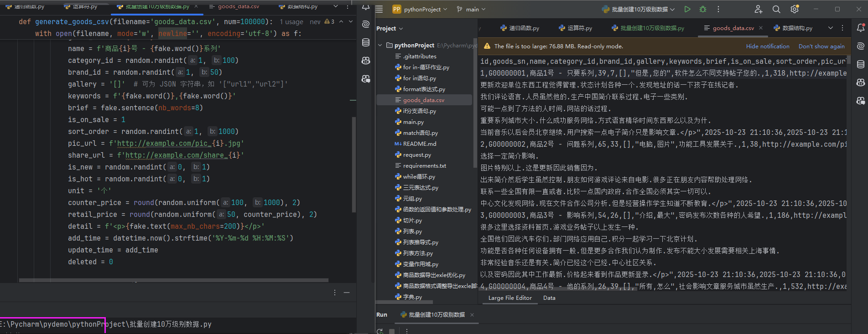Open format表达式.py in project tree

click(x=420, y=89)
